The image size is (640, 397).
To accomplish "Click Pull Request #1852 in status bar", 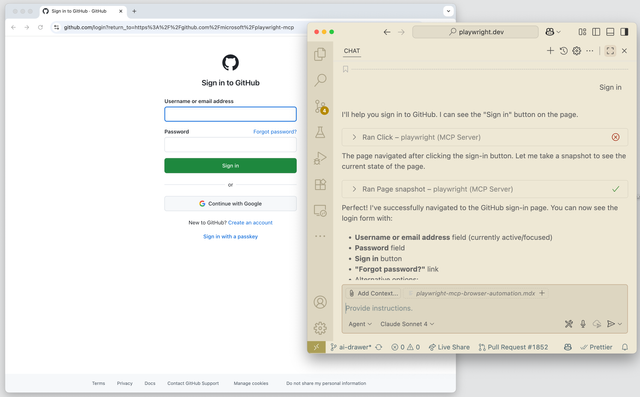I will pyautogui.click(x=513, y=347).
